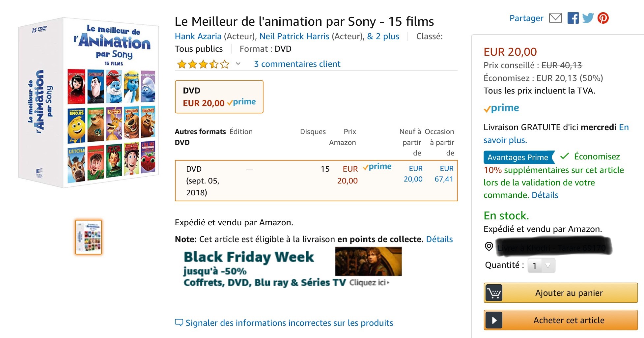Click the DVD box set thumbnail

[x=88, y=237]
